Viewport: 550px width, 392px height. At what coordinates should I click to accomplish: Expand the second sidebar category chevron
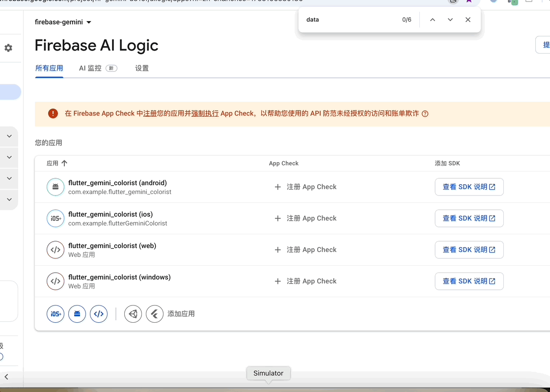click(x=9, y=157)
